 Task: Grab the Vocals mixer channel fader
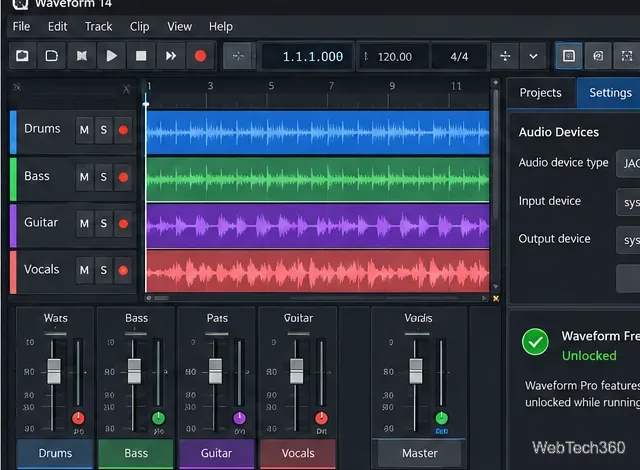point(296,371)
